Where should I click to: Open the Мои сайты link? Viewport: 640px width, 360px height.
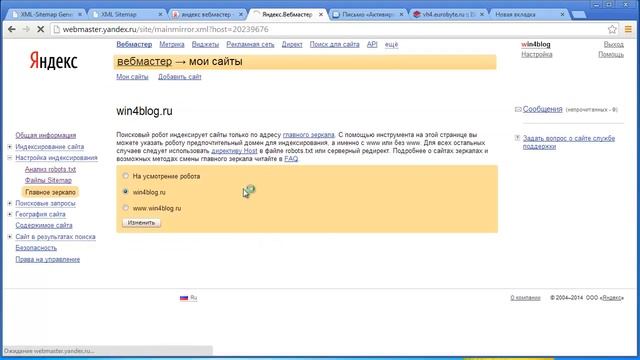pos(132,77)
